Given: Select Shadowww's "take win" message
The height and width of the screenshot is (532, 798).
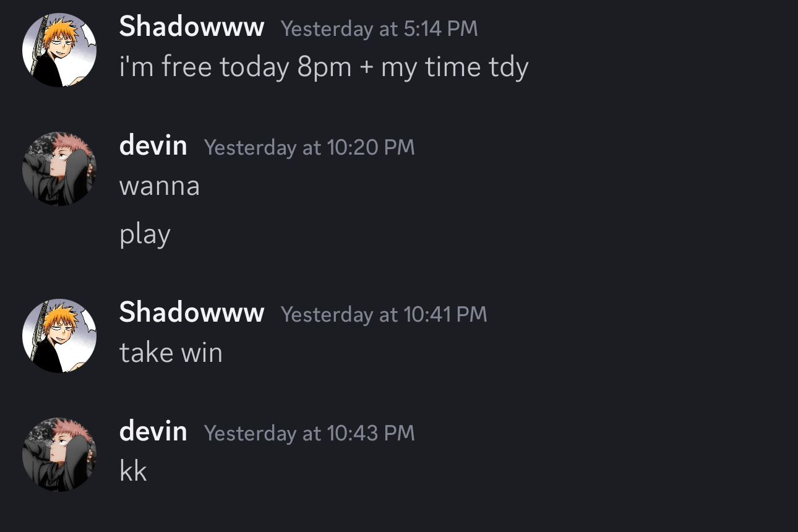Looking at the screenshot, I should tap(171, 353).
